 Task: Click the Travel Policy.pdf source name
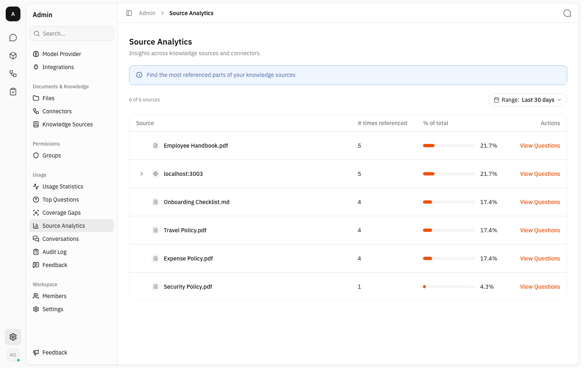(x=185, y=230)
